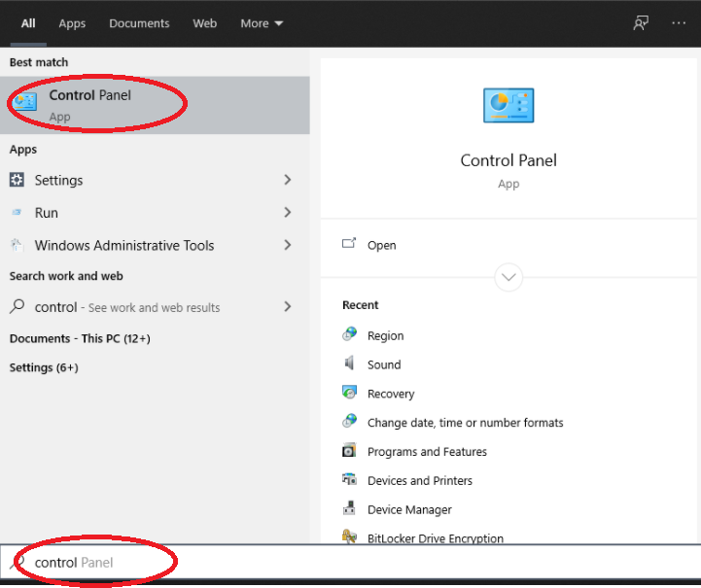Click the Windows Administrative Tools icon
This screenshot has height=588, width=701.
point(17,245)
